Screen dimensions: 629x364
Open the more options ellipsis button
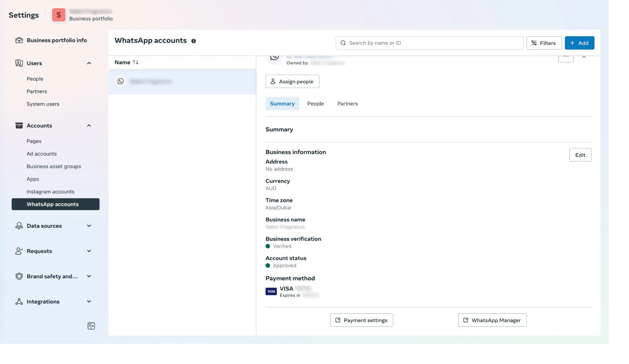pyautogui.click(x=566, y=58)
